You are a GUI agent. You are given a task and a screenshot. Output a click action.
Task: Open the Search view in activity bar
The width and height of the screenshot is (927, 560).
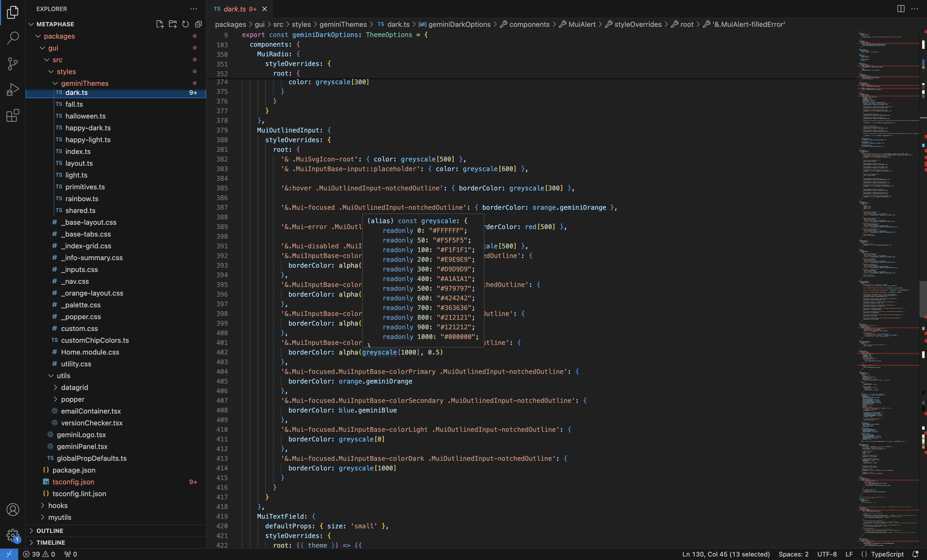[13, 38]
